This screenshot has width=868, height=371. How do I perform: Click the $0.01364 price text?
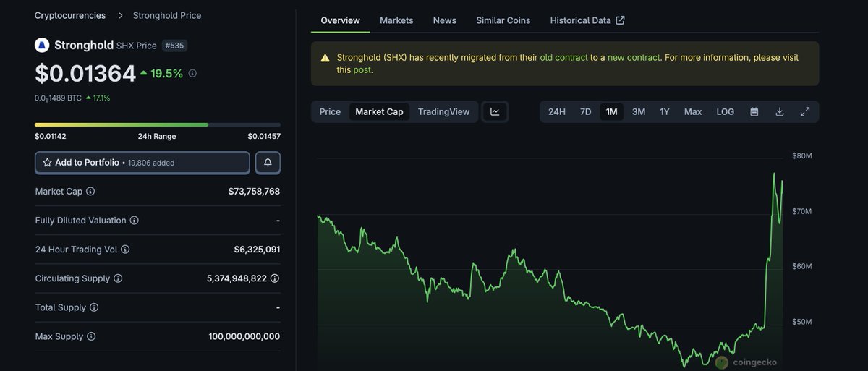click(x=85, y=73)
